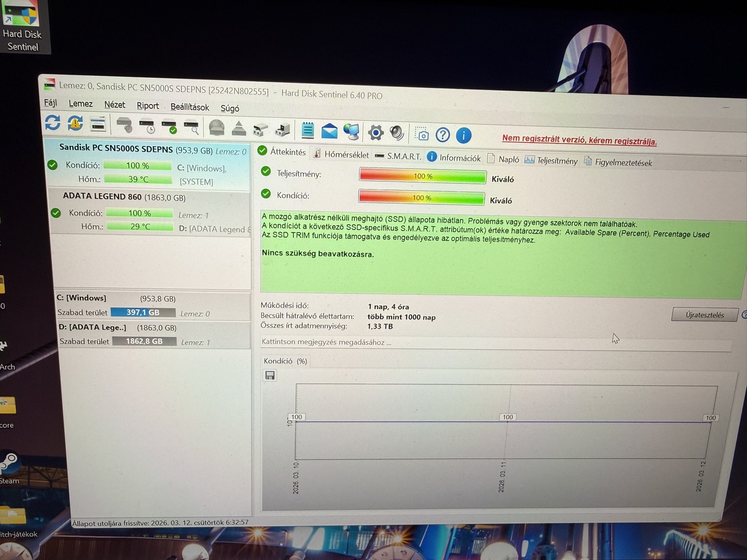Click the blue envelope e-mail icon
747x560 pixels.
tap(329, 131)
